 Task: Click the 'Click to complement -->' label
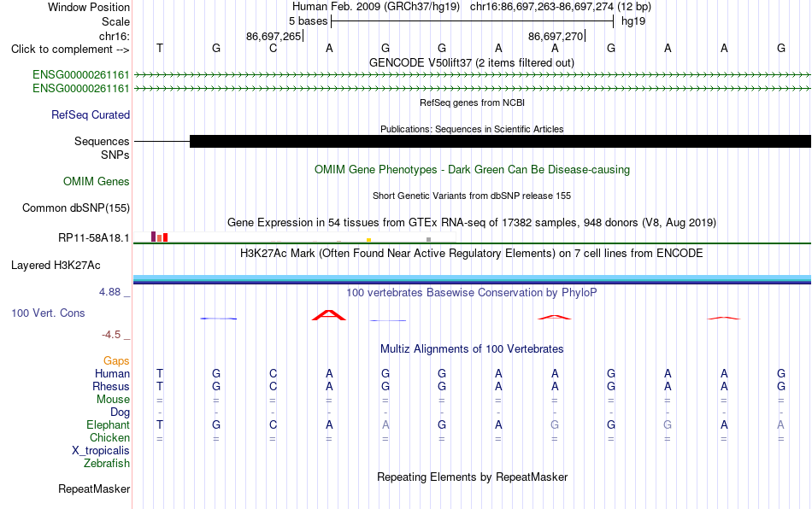click(70, 50)
